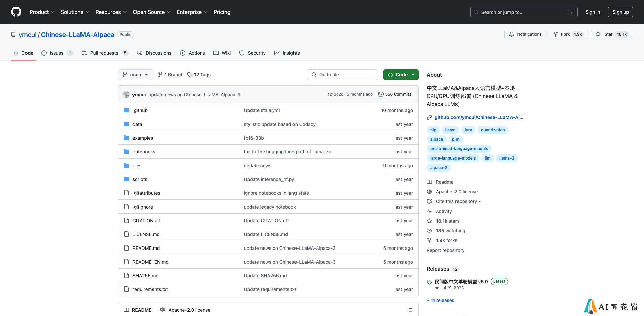Viewport: 644px width, 316px height.
Task: Click the Readme book icon in About
Action: 429,182
